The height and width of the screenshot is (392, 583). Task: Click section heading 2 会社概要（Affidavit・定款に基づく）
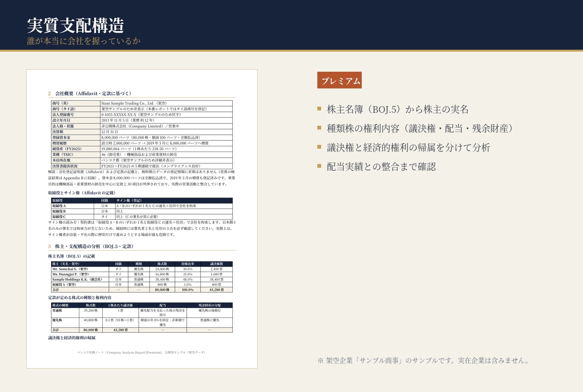[x=90, y=93]
